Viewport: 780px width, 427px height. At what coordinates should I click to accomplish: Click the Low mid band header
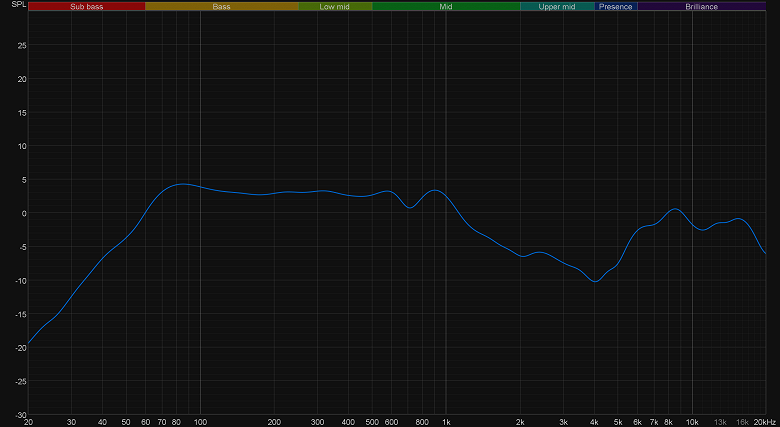click(x=335, y=6)
